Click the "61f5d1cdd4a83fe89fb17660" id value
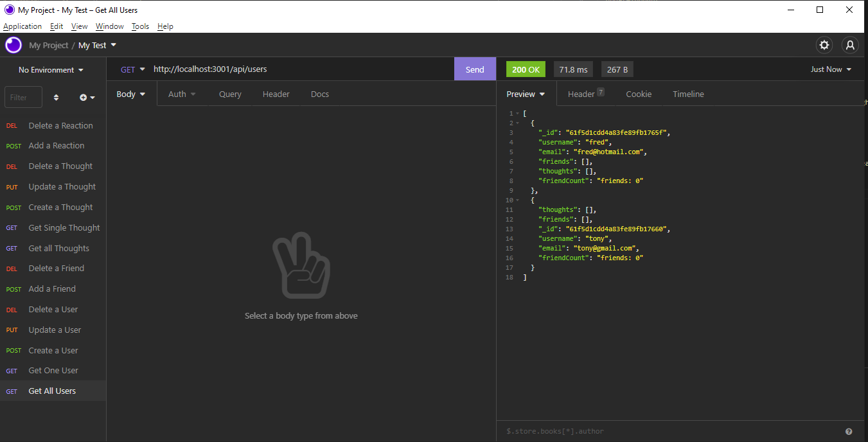This screenshot has width=868, height=442. tap(617, 229)
